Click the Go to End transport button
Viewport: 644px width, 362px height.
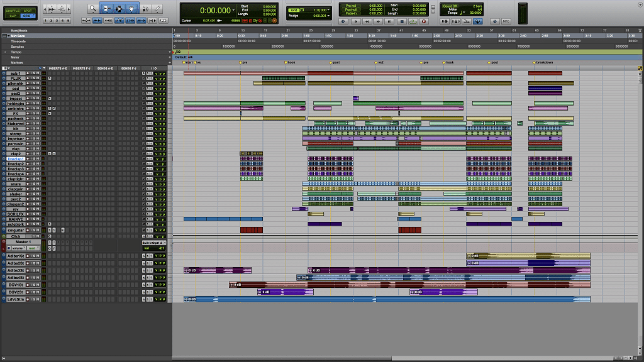(x=389, y=21)
